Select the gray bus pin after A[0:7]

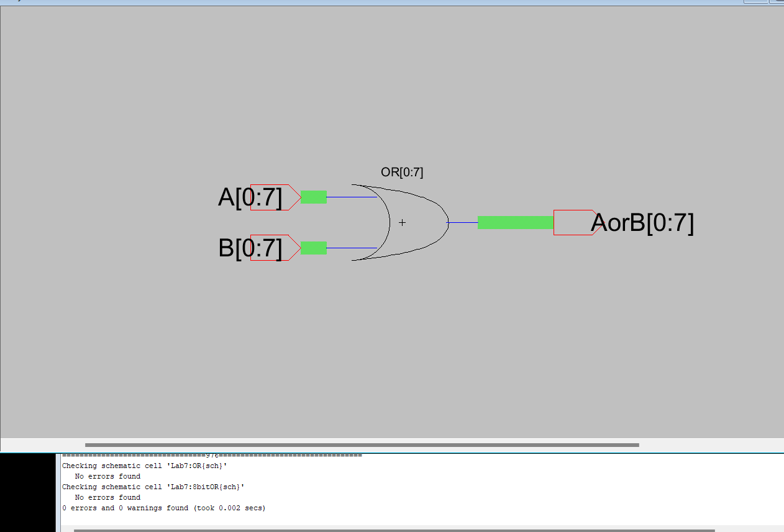pos(314,197)
